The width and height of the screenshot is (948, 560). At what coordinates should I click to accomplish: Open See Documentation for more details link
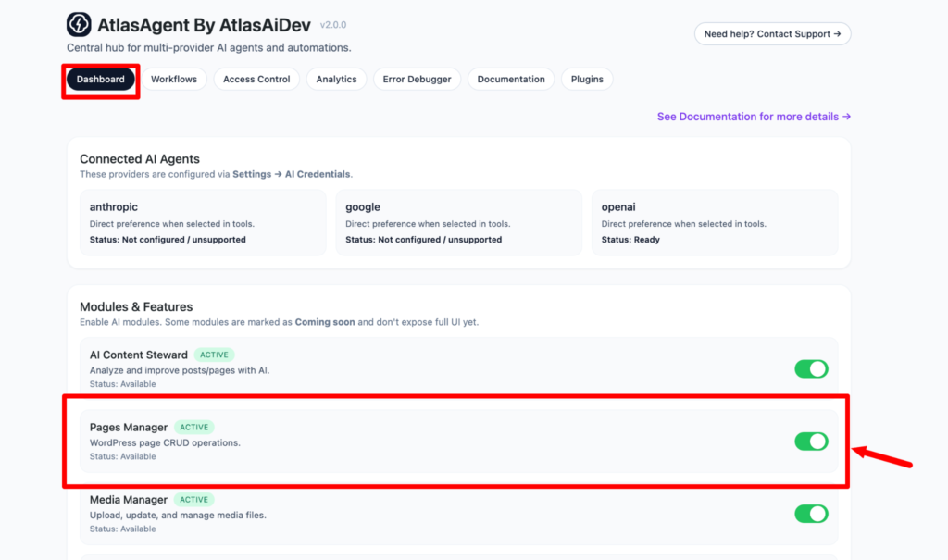pyautogui.click(x=754, y=117)
